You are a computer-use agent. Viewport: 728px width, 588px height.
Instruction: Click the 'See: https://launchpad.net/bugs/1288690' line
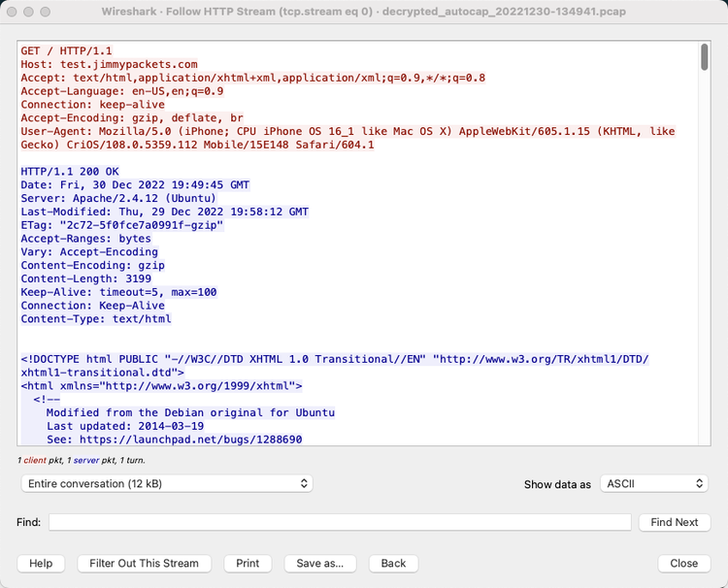174,440
